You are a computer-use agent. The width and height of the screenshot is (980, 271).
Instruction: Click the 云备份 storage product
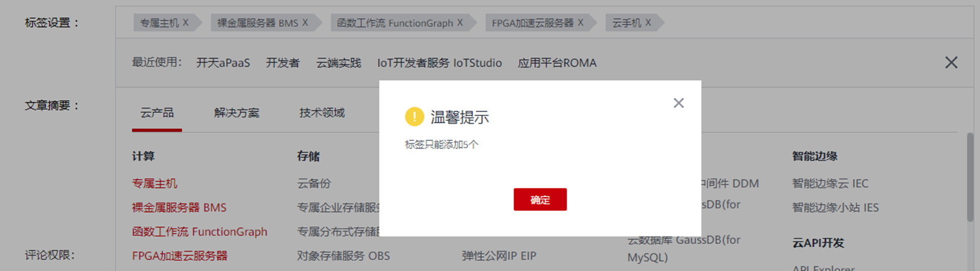click(314, 183)
